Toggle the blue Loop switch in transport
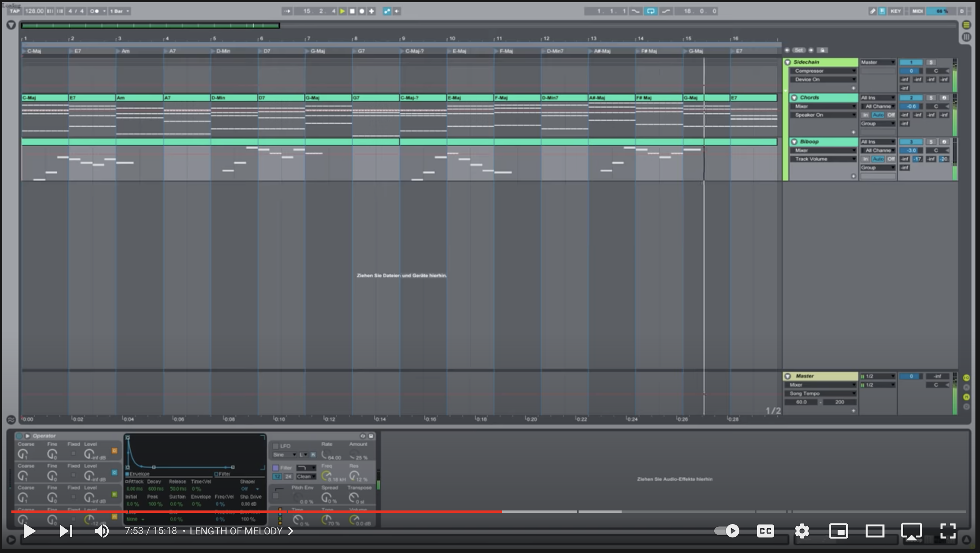980x553 pixels. pyautogui.click(x=650, y=11)
